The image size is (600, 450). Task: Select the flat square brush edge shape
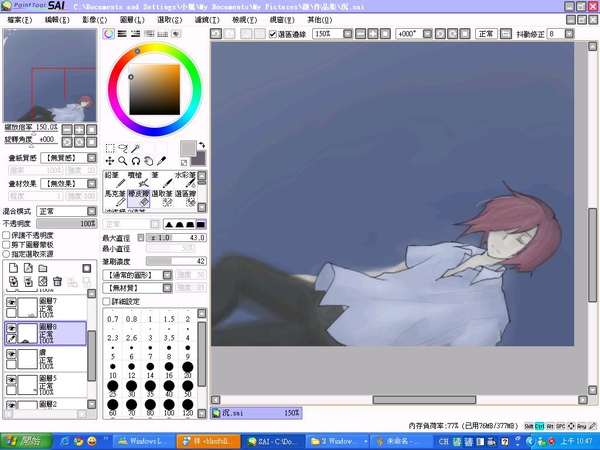[201, 224]
